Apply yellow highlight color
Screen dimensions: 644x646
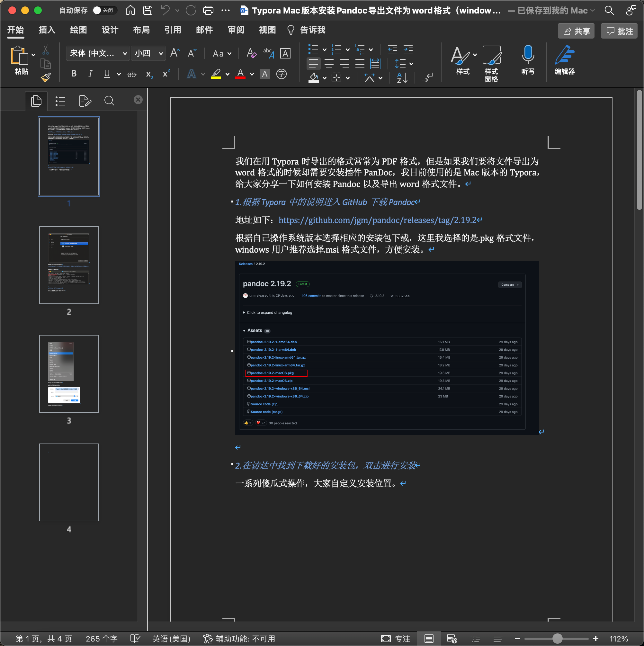[x=216, y=74]
